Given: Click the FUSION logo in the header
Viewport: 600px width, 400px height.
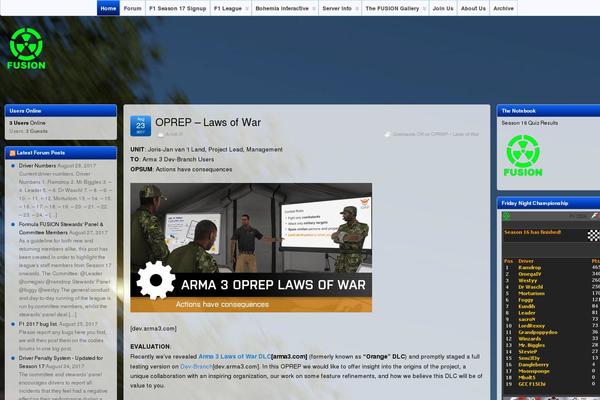Looking at the screenshot, I should coord(26,49).
